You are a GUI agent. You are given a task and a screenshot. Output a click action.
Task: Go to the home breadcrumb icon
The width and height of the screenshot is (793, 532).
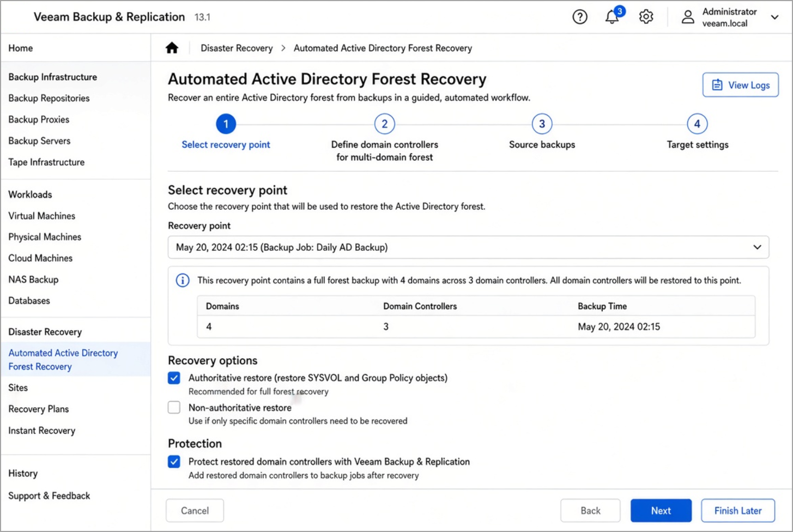point(172,48)
